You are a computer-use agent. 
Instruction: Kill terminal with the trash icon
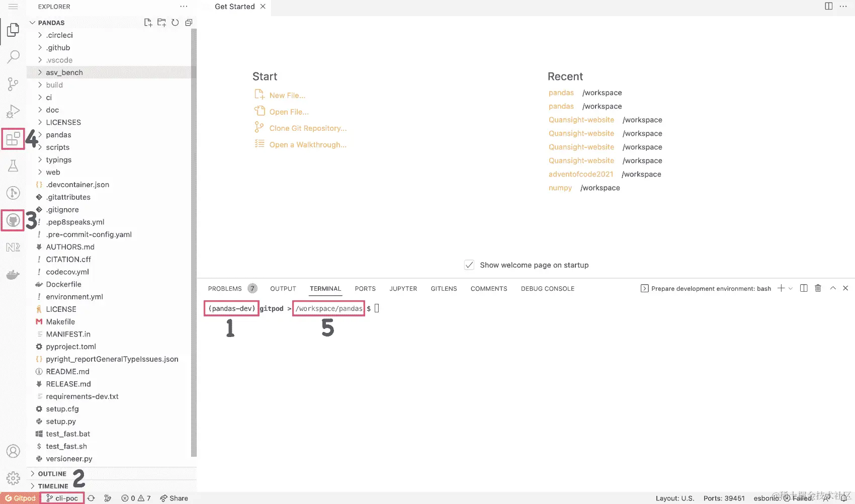point(818,288)
